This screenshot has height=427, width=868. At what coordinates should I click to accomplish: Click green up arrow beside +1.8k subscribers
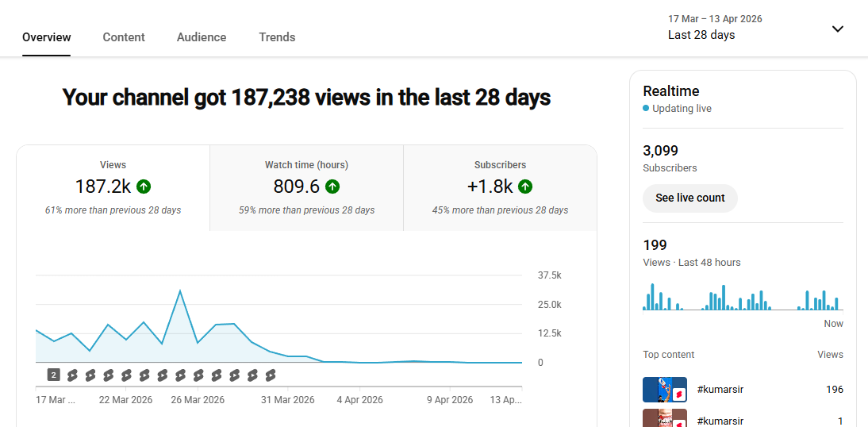click(x=525, y=187)
